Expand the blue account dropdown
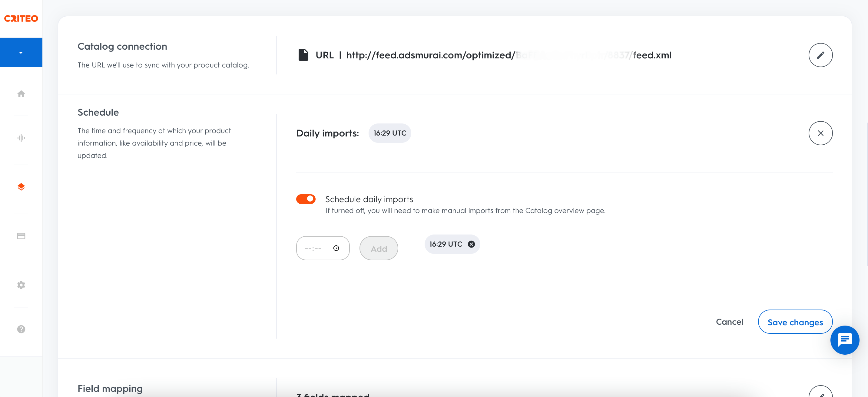Viewport: 868px width, 397px height. (21, 53)
